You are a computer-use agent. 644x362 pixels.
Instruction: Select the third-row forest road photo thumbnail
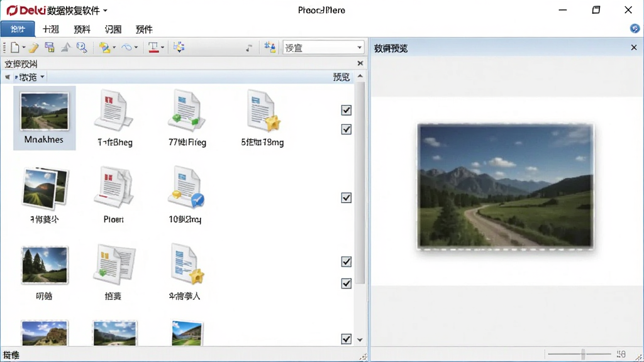click(x=45, y=265)
